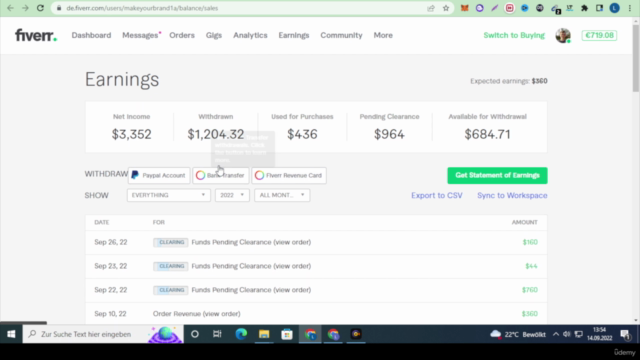The height and width of the screenshot is (360, 640).
Task: Open the 2022 year dropdown
Action: 232,195
